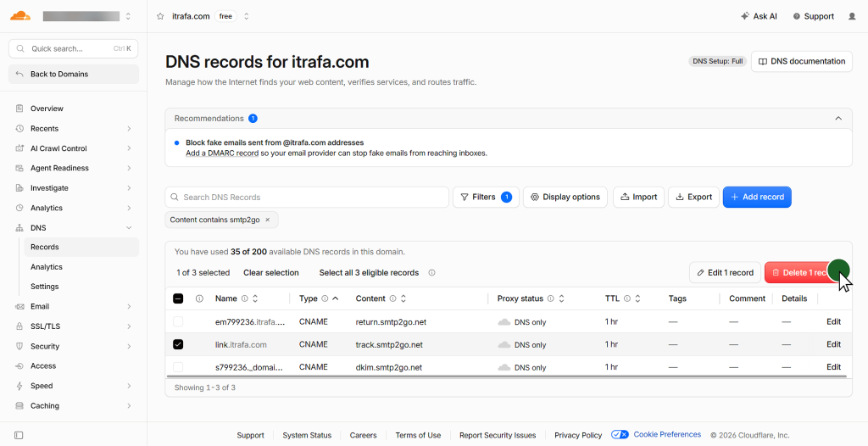
Task: Expand the Recents chevron
Action: (129, 129)
